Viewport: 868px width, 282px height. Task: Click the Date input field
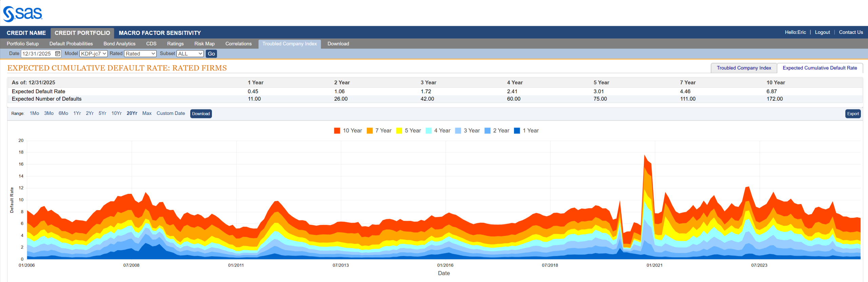37,54
